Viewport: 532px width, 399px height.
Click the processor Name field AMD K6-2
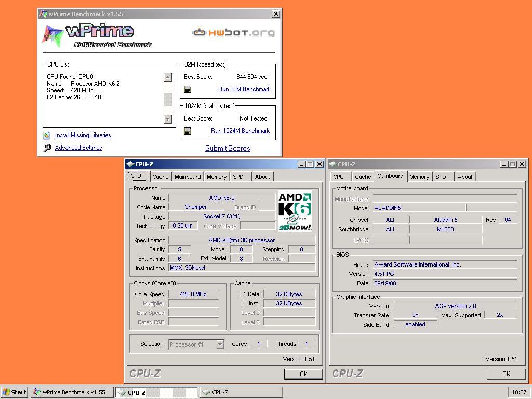pyautogui.click(x=222, y=198)
